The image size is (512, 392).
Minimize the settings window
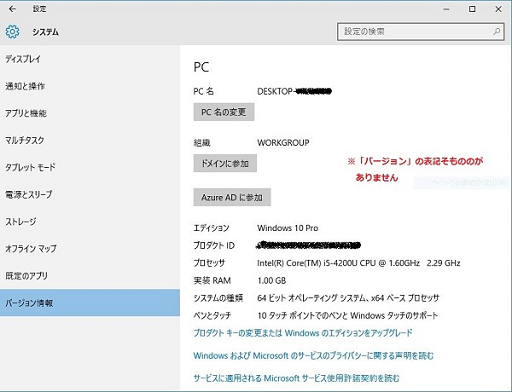point(446,9)
